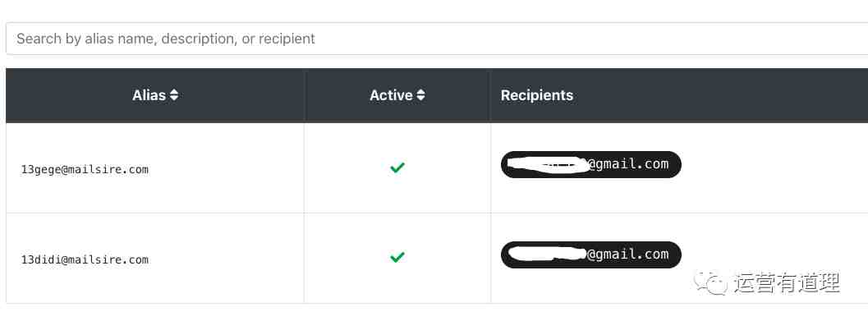Open the 13gege@mailsire.com alias
The width and height of the screenshot is (868, 321).
click(85, 169)
